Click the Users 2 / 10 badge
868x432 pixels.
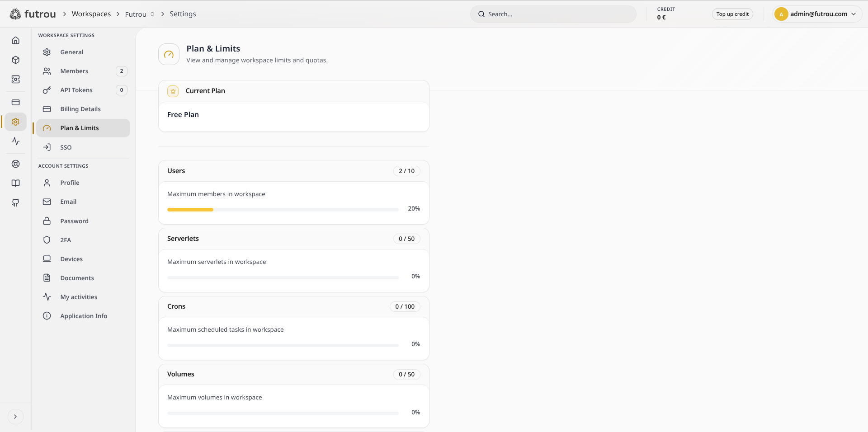tap(406, 171)
